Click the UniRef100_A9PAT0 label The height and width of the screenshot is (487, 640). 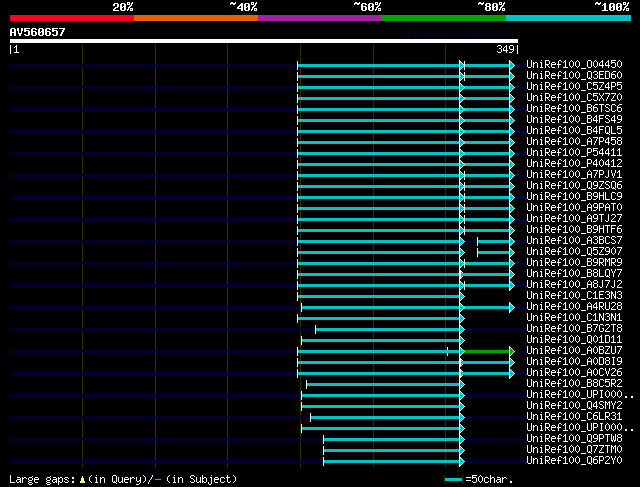(x=574, y=208)
